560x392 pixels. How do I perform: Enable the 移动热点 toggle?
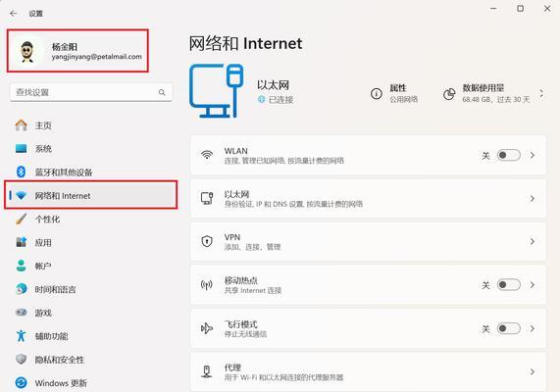click(x=509, y=285)
